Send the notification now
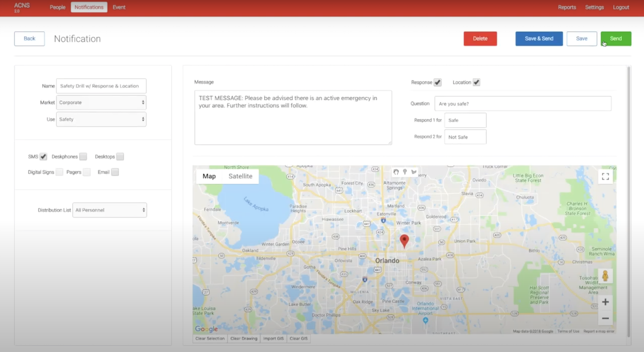644x352 pixels. 616,39
